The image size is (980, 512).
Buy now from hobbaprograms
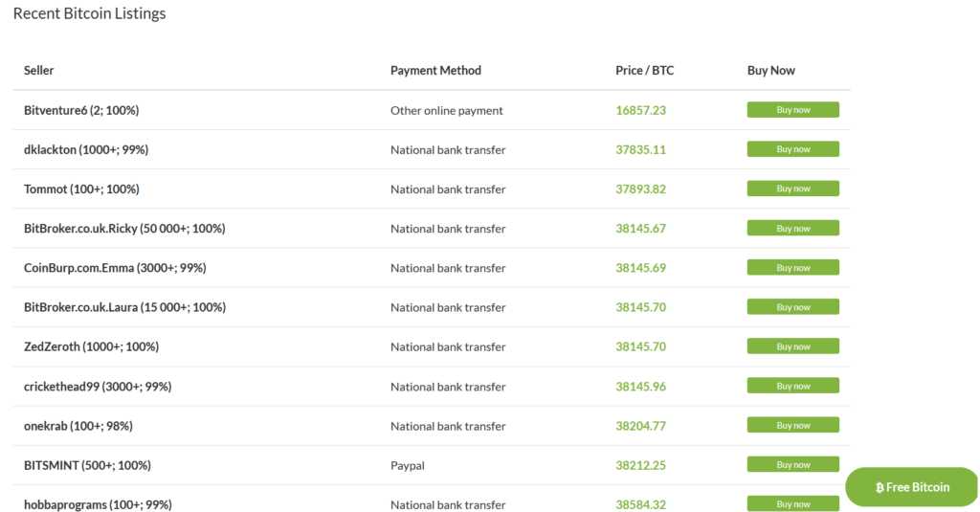point(792,503)
